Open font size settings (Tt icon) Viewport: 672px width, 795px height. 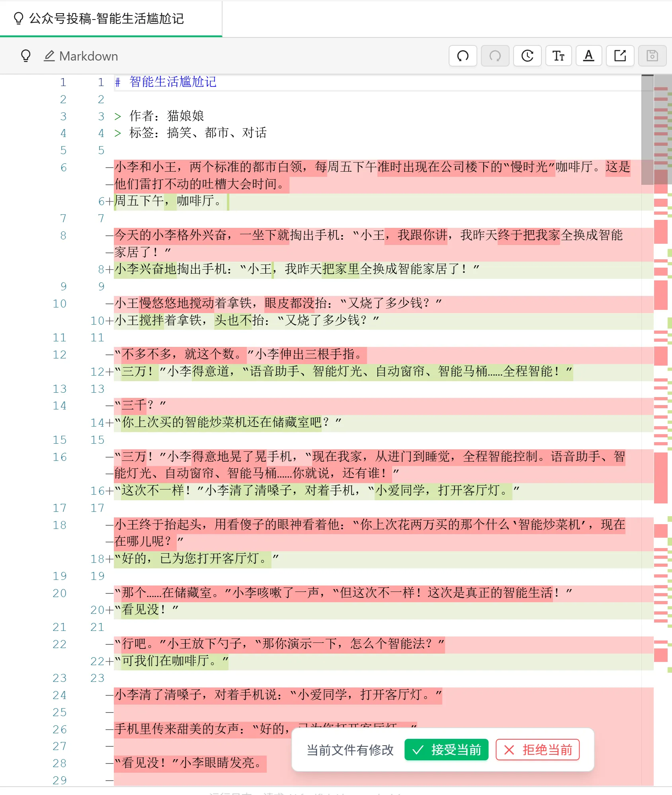pos(558,56)
